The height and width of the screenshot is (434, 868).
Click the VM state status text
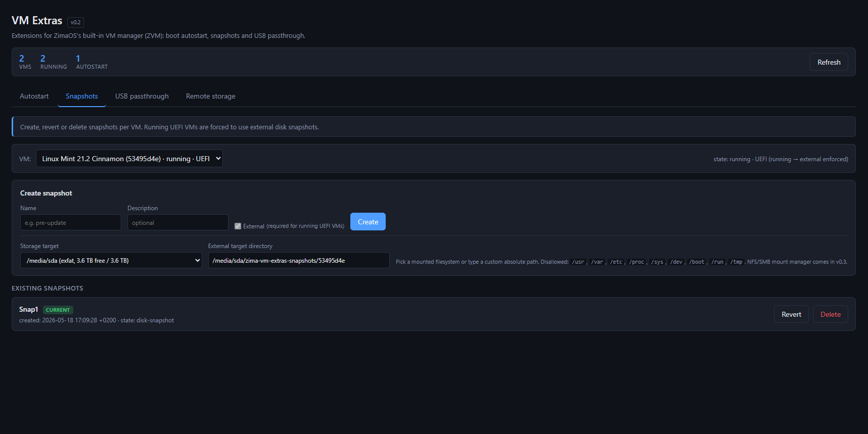[x=781, y=159]
